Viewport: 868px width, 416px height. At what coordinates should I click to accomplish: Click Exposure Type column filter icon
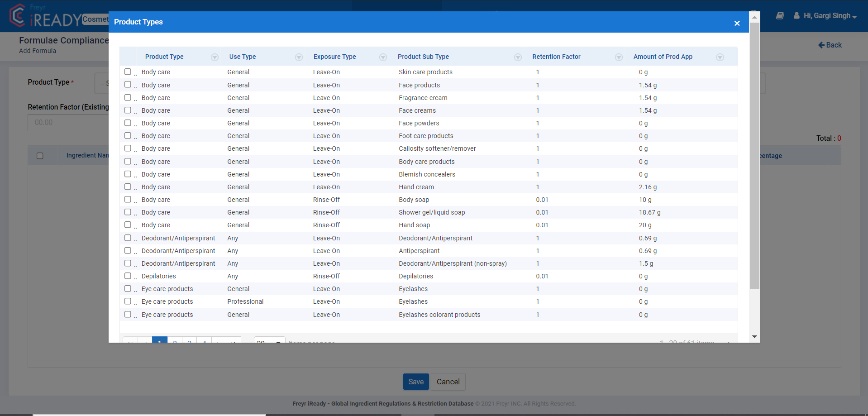click(x=383, y=57)
